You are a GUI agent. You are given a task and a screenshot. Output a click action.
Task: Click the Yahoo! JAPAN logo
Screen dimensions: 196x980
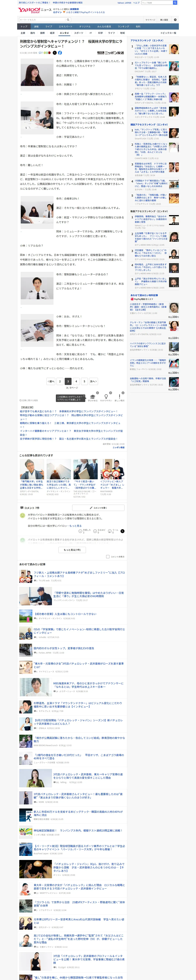pyautogui.click(x=29, y=10)
